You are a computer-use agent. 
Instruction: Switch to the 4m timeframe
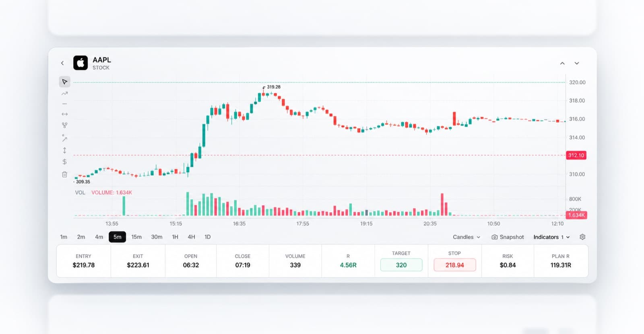(99, 237)
